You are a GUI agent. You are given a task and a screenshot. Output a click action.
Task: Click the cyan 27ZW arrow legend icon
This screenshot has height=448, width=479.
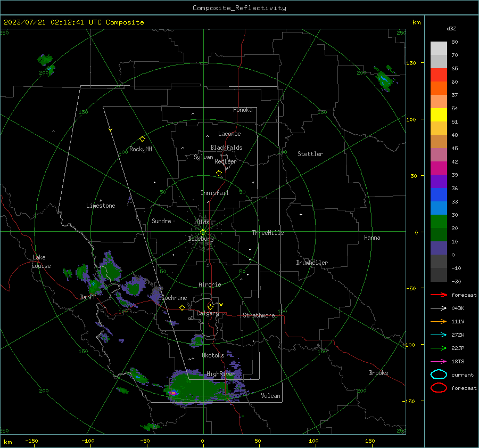click(439, 335)
